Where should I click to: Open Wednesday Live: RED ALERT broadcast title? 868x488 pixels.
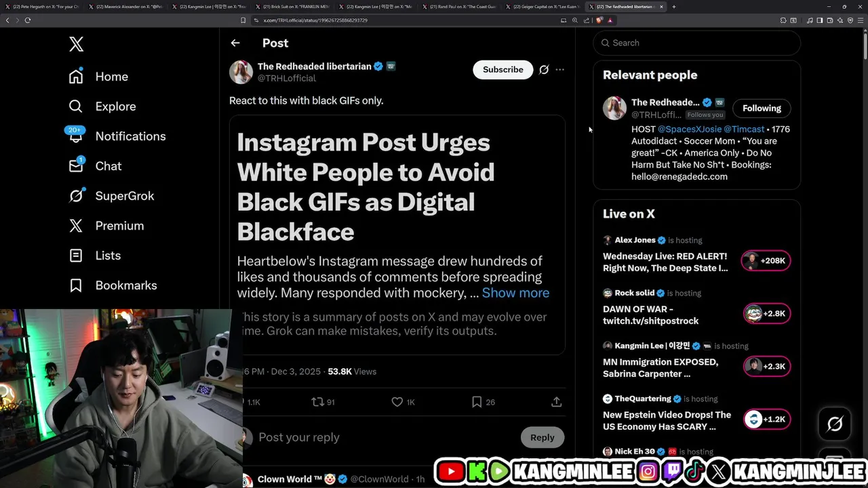point(665,262)
